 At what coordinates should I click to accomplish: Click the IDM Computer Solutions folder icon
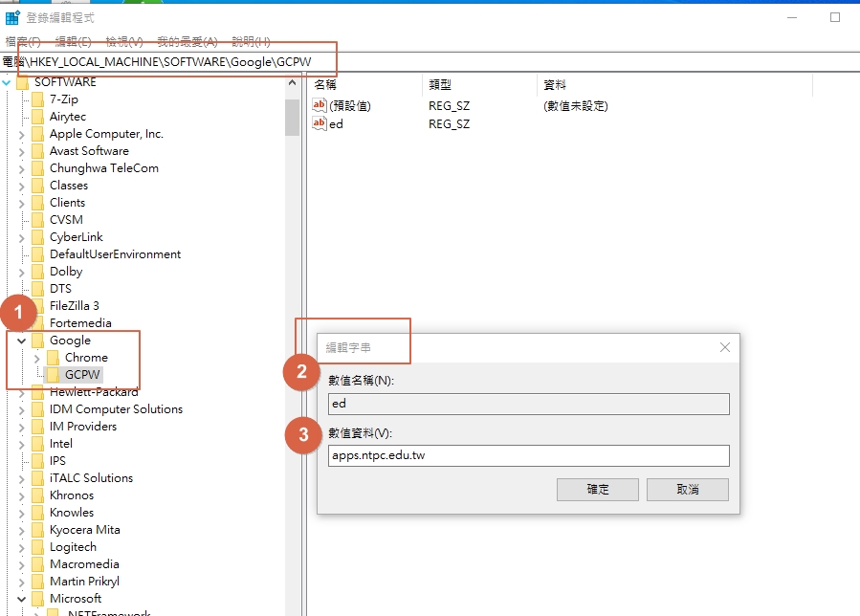coord(38,409)
